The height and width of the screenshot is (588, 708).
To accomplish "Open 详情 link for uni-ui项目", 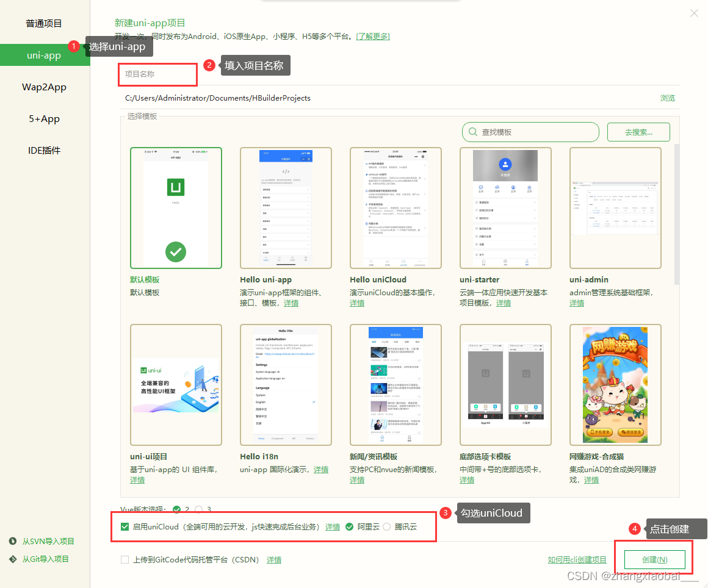I will pyautogui.click(x=137, y=480).
